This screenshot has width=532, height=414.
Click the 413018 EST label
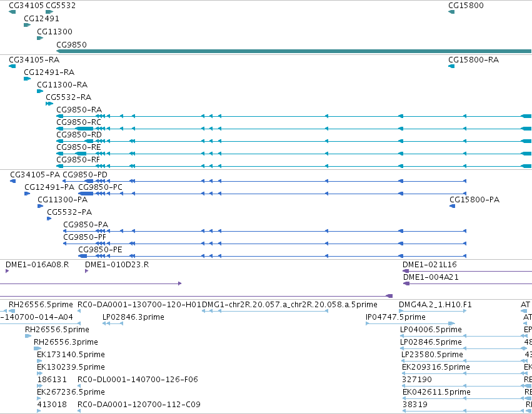click(x=52, y=405)
